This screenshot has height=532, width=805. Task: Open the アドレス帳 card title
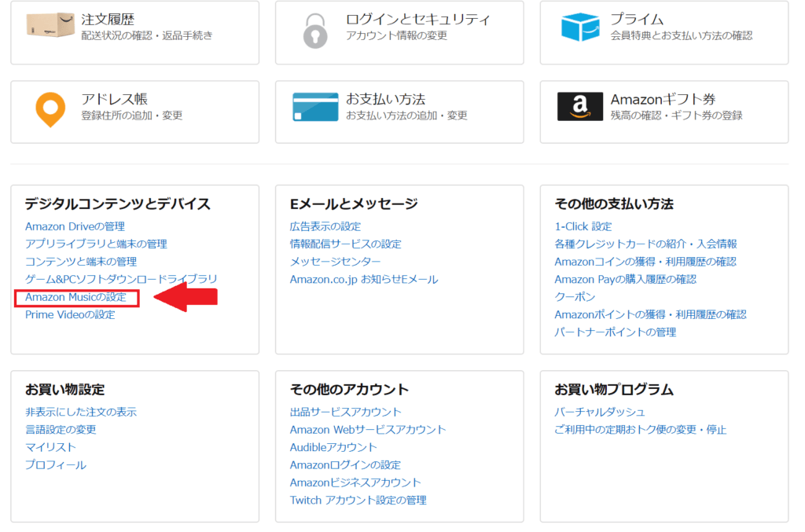115,99
